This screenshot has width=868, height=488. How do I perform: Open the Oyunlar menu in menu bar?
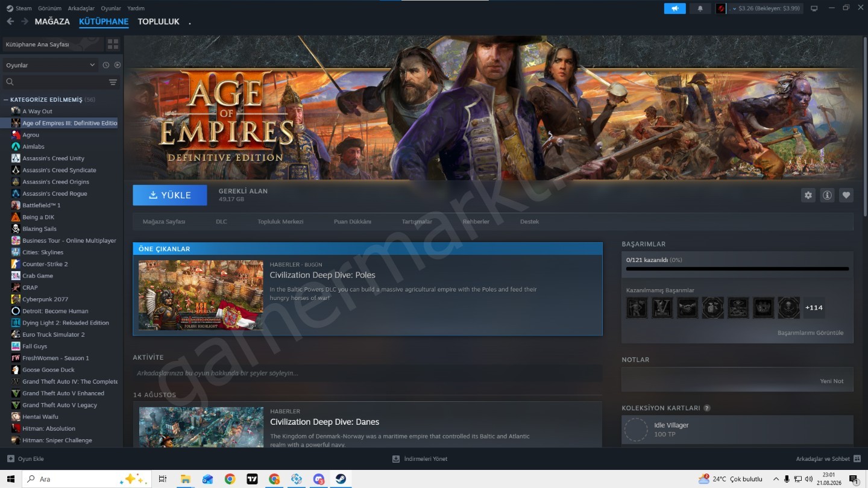[x=111, y=8]
